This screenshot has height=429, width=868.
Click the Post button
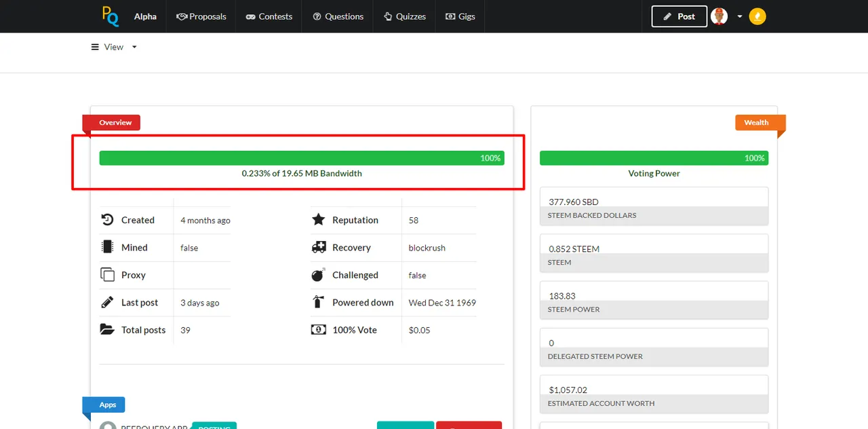(x=679, y=16)
